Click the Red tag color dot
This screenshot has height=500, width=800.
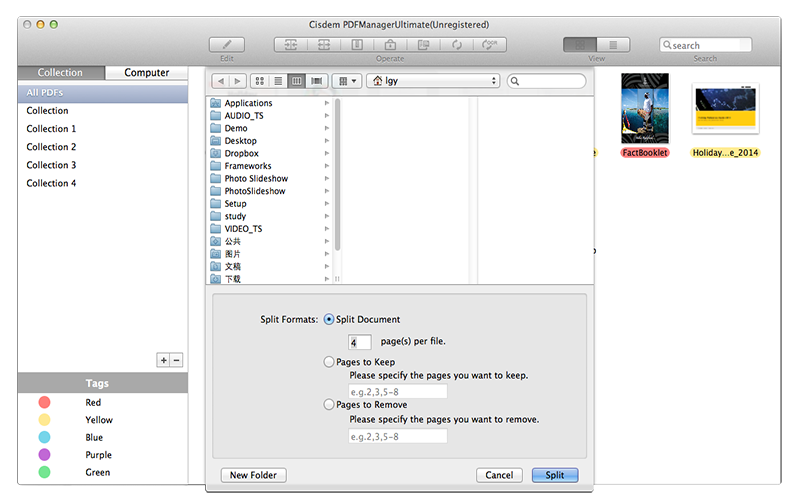click(44, 403)
